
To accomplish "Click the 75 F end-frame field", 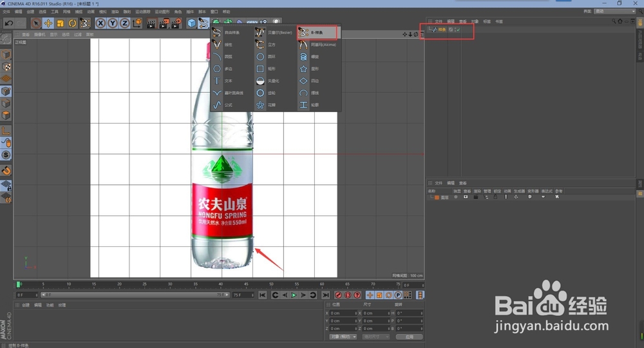I will pos(243,295).
